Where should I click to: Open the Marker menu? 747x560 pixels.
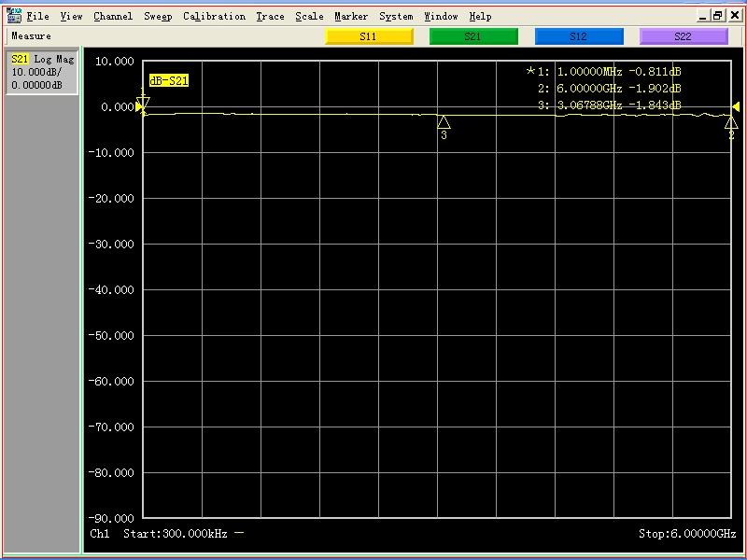(x=351, y=16)
